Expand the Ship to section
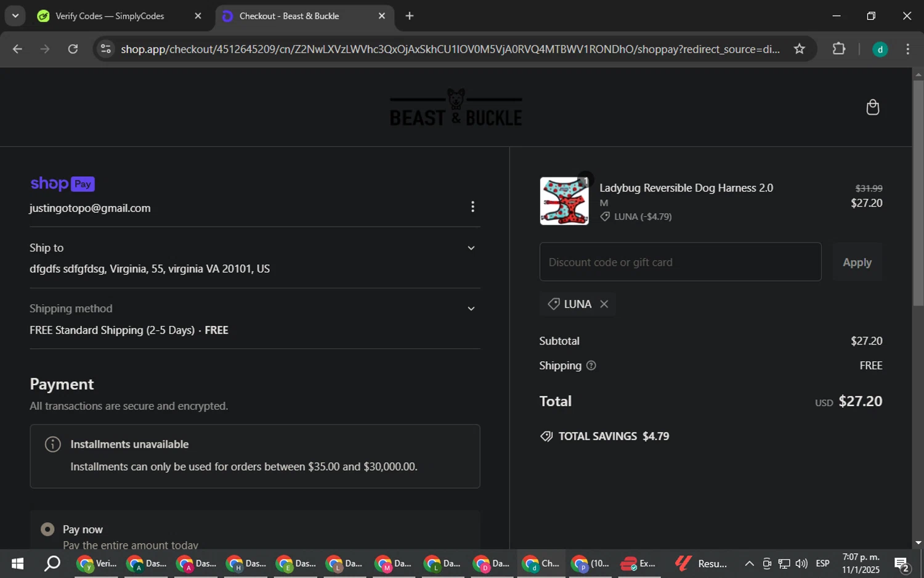The width and height of the screenshot is (924, 578). pyautogui.click(x=471, y=248)
